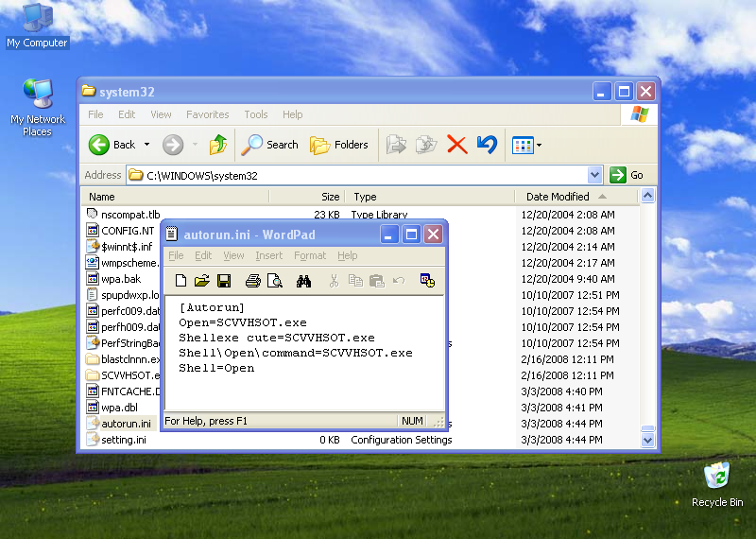Select the $winnt$.inf file
The width and height of the screenshot is (756, 539).
[120, 247]
